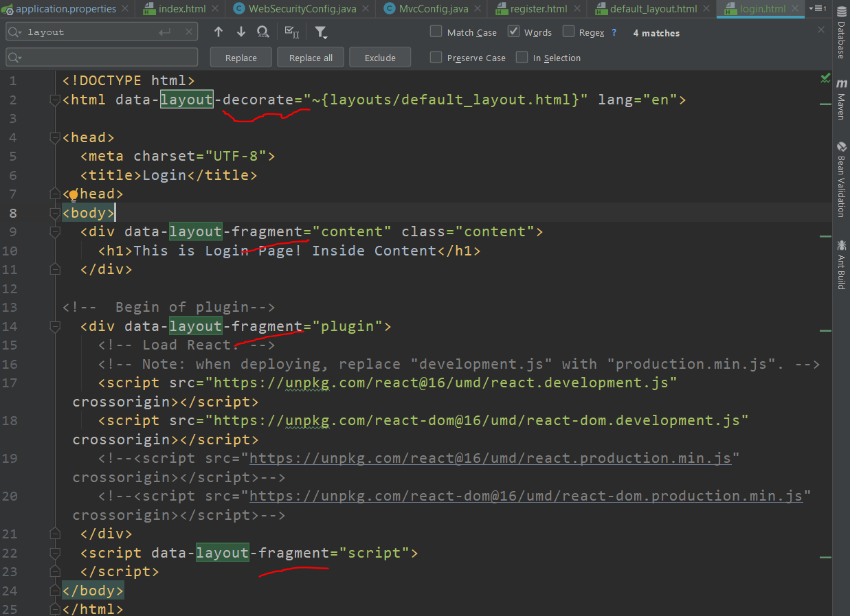The image size is (850, 616).
Task: Click the green inspections status checkmark
Action: [x=825, y=78]
